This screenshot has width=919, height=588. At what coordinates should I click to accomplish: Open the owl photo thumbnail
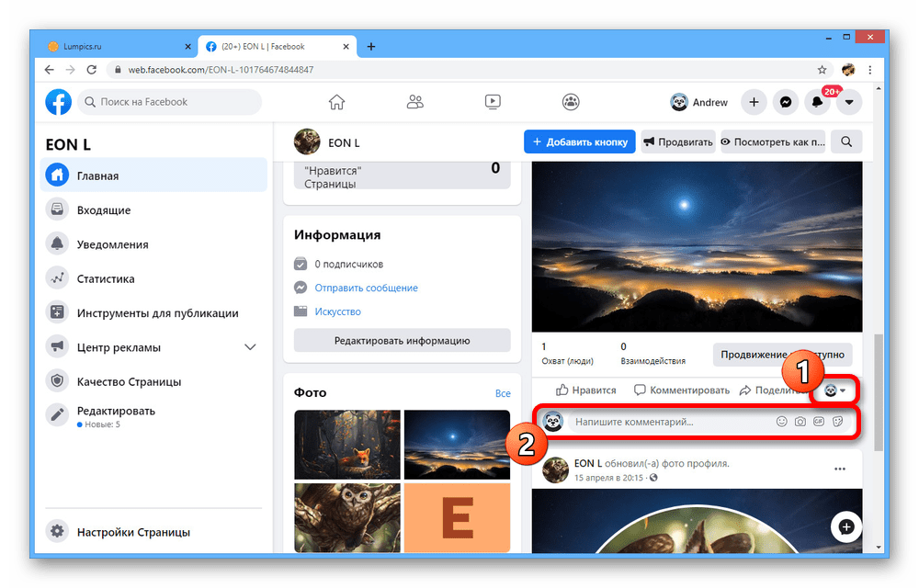(x=347, y=518)
